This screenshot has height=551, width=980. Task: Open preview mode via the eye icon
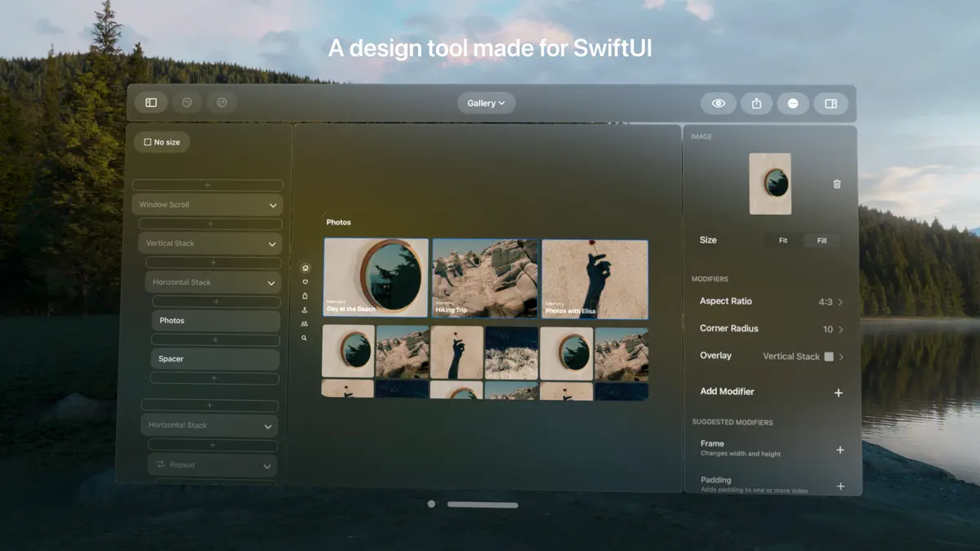(x=719, y=103)
